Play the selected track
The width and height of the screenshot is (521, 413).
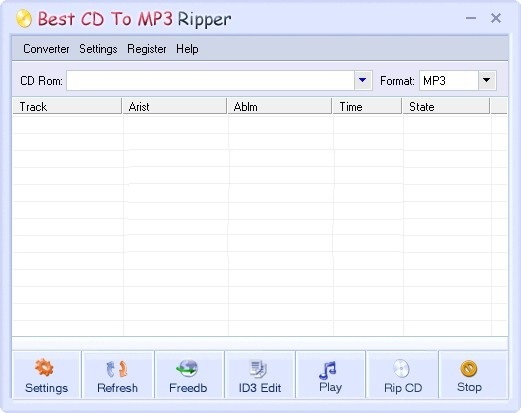click(330, 375)
